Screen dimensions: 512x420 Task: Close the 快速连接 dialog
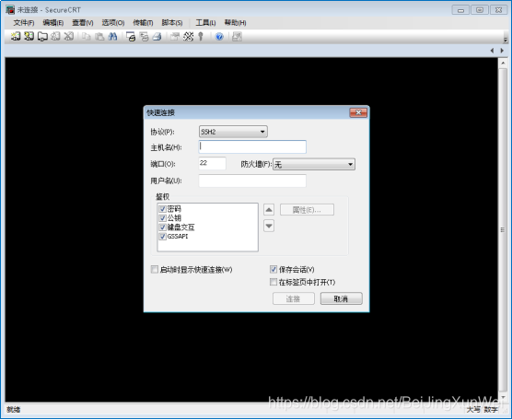358,112
